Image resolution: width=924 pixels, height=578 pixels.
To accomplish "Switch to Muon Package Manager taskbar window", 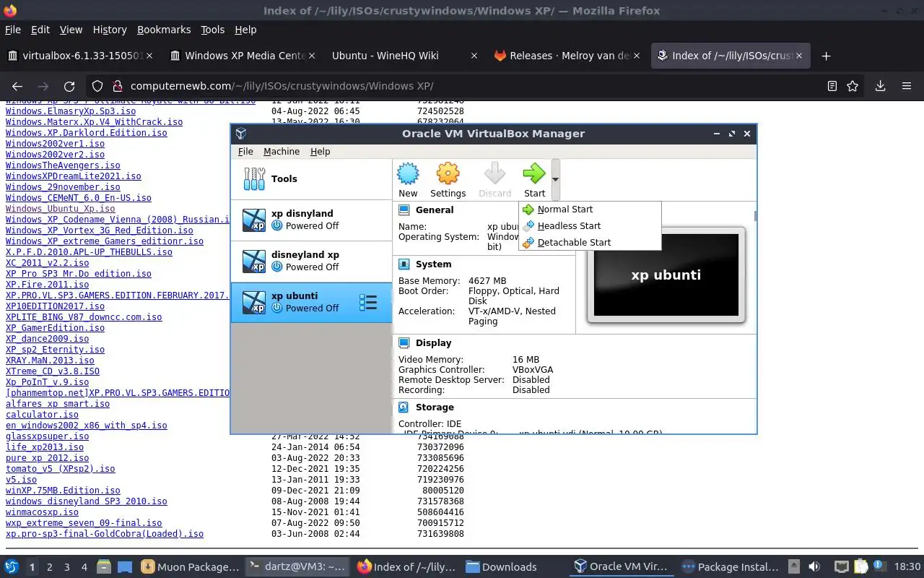I will click(x=190, y=567).
